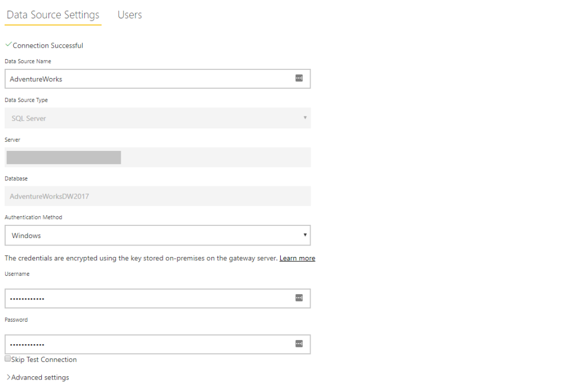
Task: Focus the AdventureWorks data source name field
Action: [149, 79]
